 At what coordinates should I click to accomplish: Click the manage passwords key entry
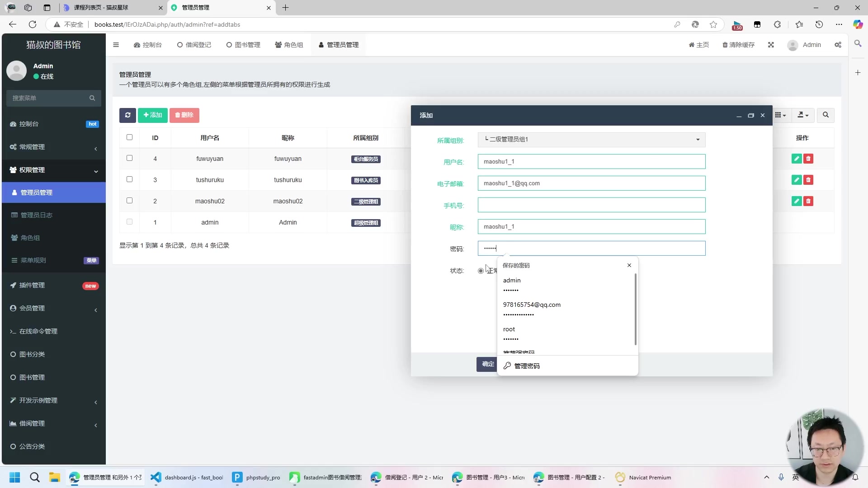[x=567, y=366]
